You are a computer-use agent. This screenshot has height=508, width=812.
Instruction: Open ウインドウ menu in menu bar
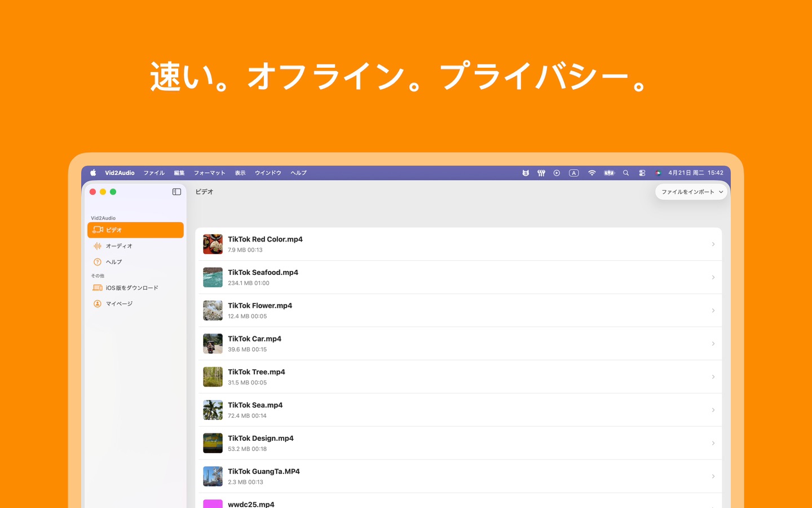(268, 173)
